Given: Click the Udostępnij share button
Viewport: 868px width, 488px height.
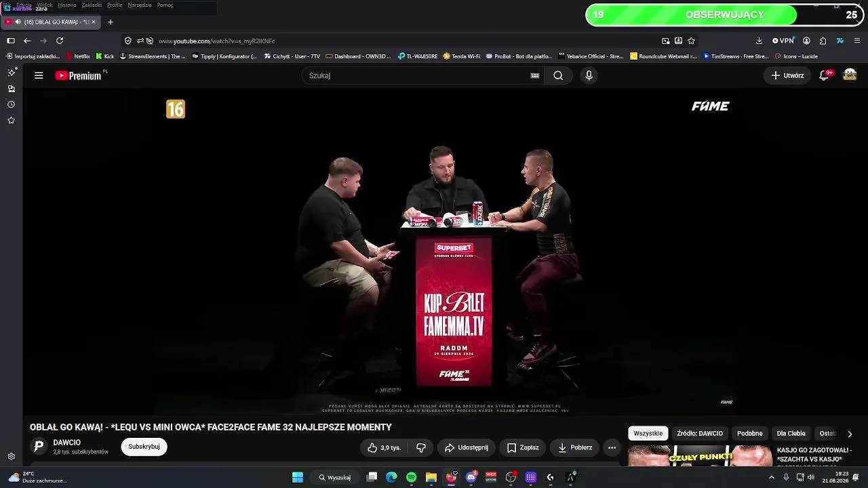Looking at the screenshot, I should [467, 447].
